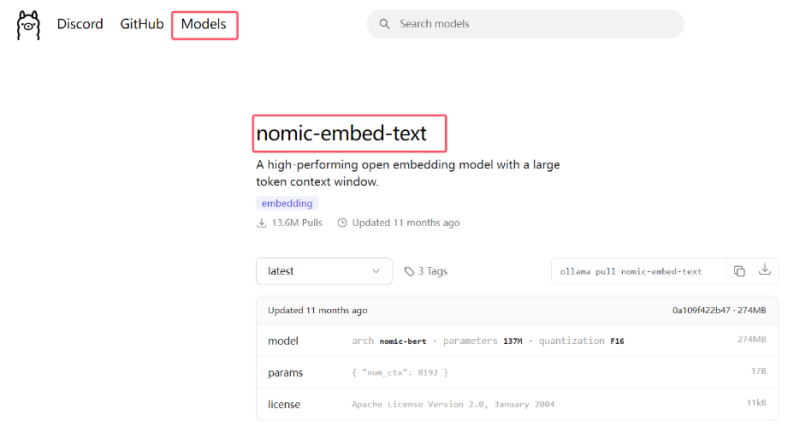Open the GitHub link
This screenshot has width=800, height=445.
click(x=141, y=24)
